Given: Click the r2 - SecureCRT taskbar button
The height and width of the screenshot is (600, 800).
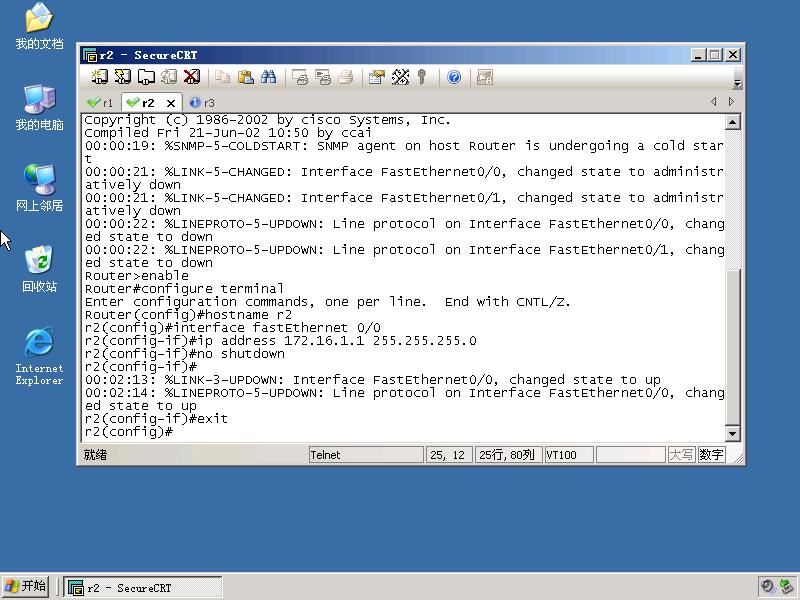Looking at the screenshot, I should point(143,587).
